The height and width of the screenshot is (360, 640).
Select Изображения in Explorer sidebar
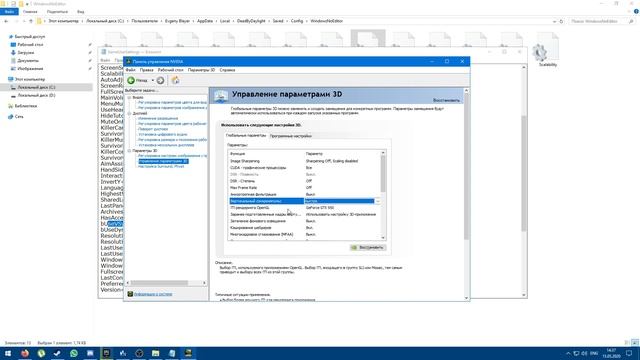tap(30, 69)
